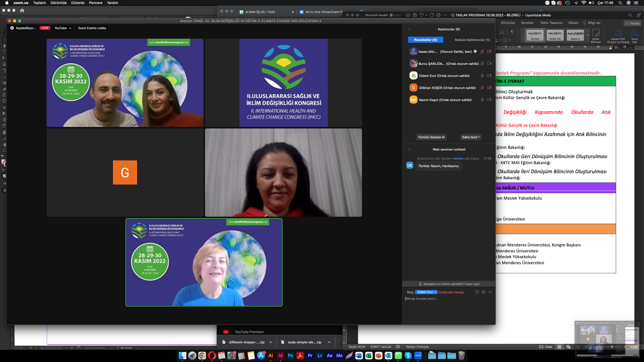Image resolution: width=644 pixels, height=362 pixels.
Task: Click Adobe PDF Oluştur ve Paylaş button
Action: (618, 36)
